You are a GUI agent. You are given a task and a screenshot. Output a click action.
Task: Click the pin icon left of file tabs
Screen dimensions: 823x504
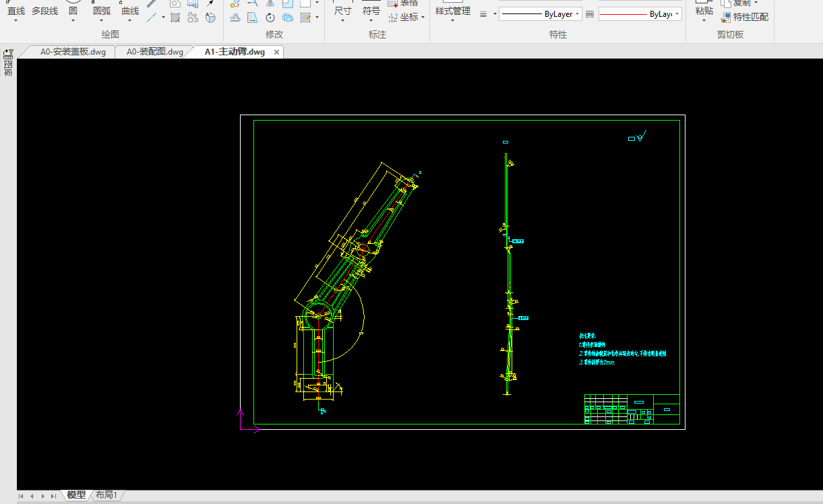click(9, 54)
